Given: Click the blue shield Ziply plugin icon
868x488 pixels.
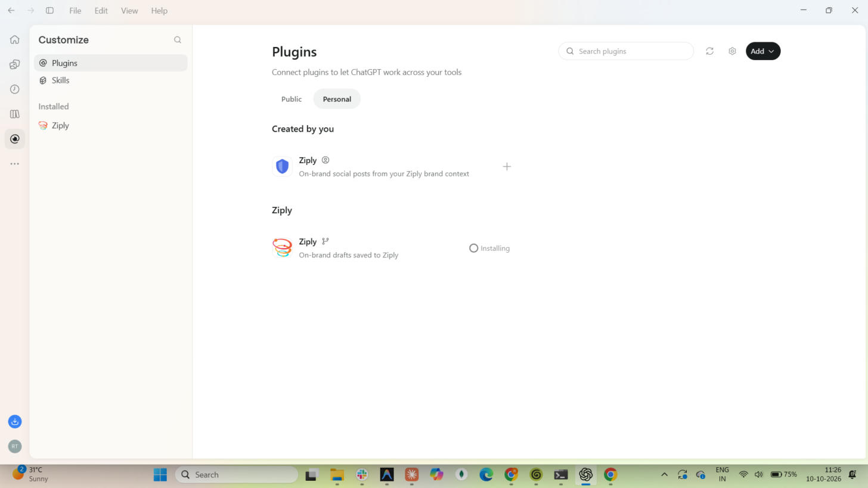Looking at the screenshot, I should 283,167.
